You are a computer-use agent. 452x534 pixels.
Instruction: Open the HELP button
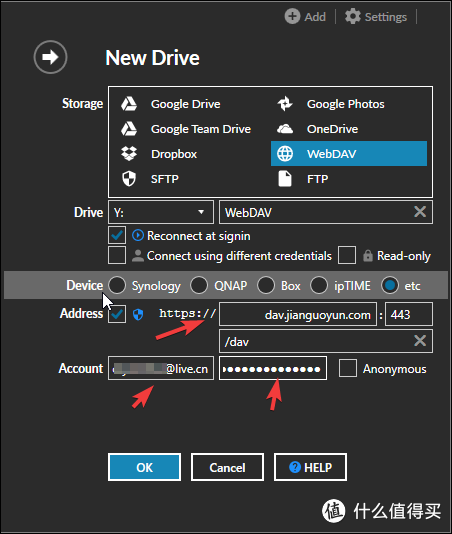click(x=310, y=467)
